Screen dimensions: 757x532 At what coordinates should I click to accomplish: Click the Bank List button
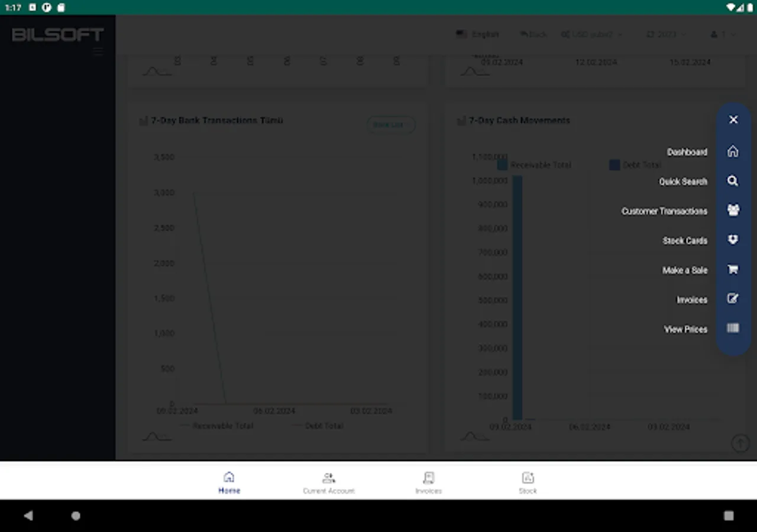point(391,124)
